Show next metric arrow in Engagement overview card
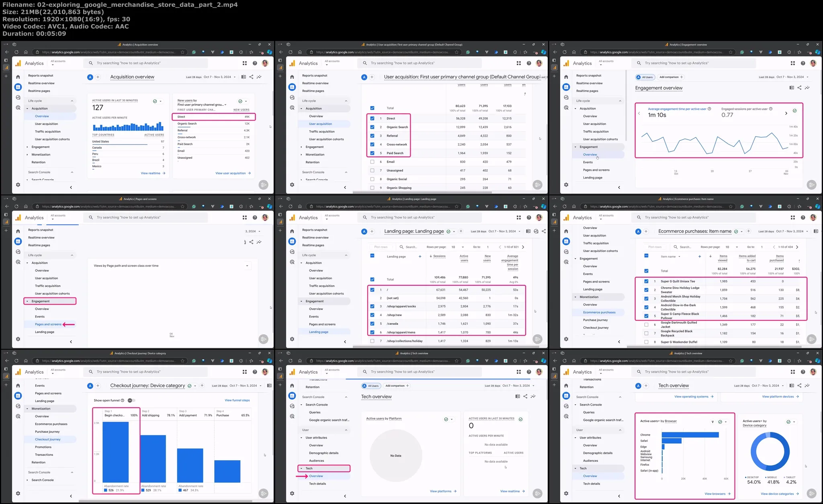823x504 pixels. pos(786,113)
